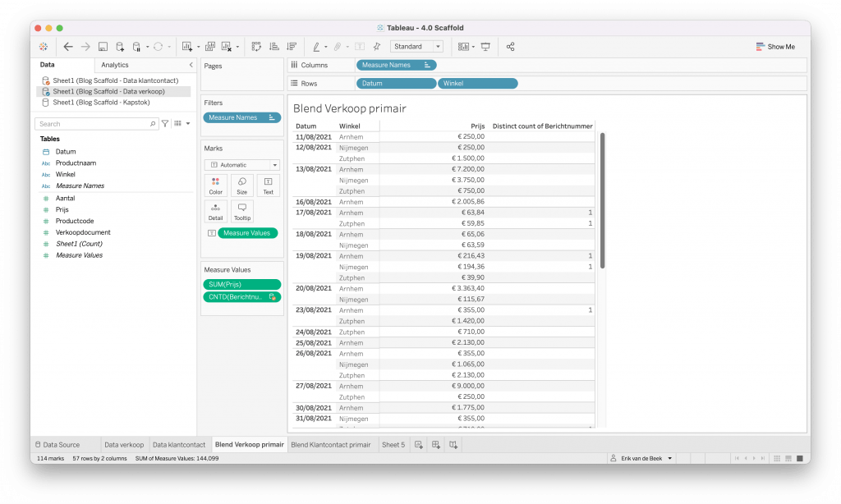Open the Blend Klantcontact primair sheet tab
The width and height of the screenshot is (841, 504).
pos(330,445)
